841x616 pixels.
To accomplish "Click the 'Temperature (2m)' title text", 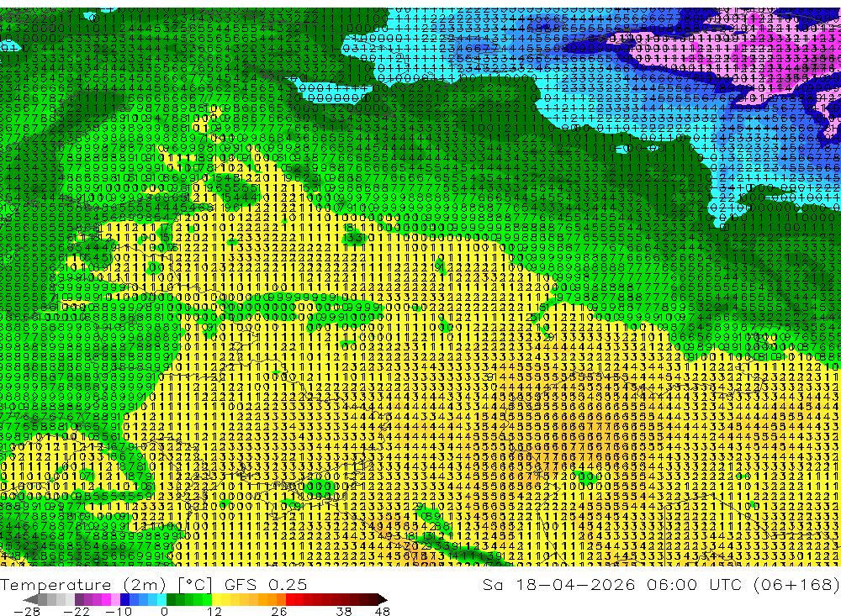I will pyautogui.click(x=83, y=585).
